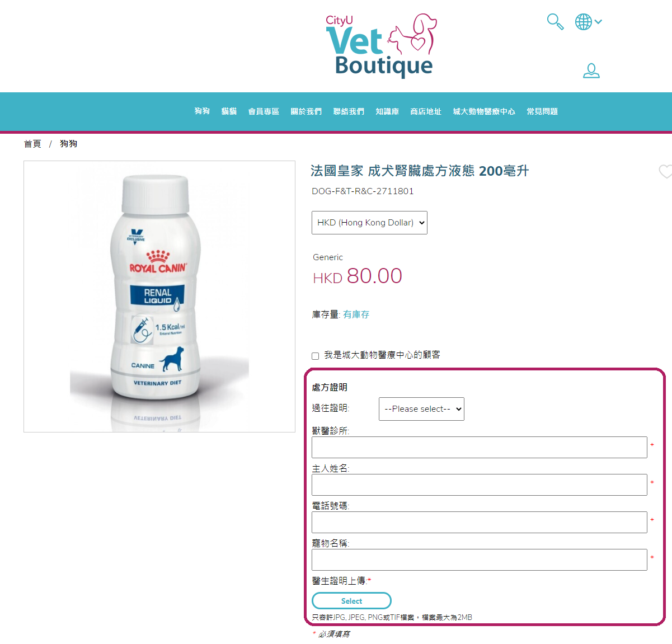Click the 狗狗 breadcrumb link
The width and height of the screenshot is (672, 644).
click(69, 144)
